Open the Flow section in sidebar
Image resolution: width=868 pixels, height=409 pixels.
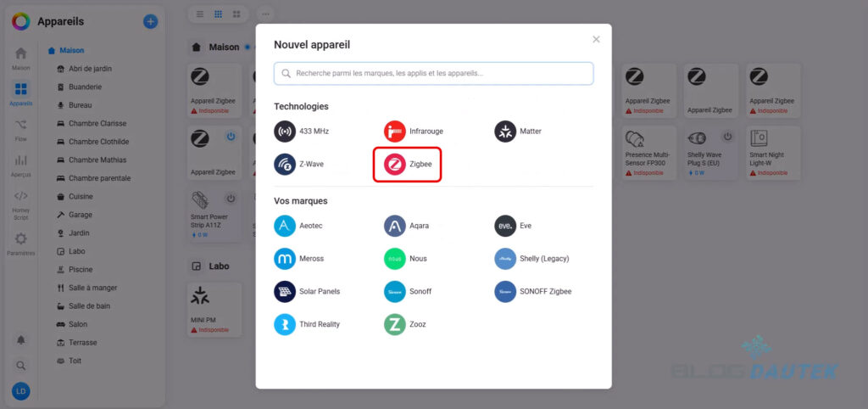[x=21, y=129]
